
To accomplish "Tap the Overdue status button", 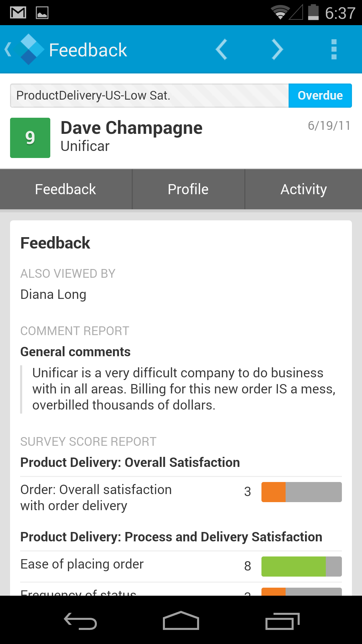I will (x=320, y=96).
